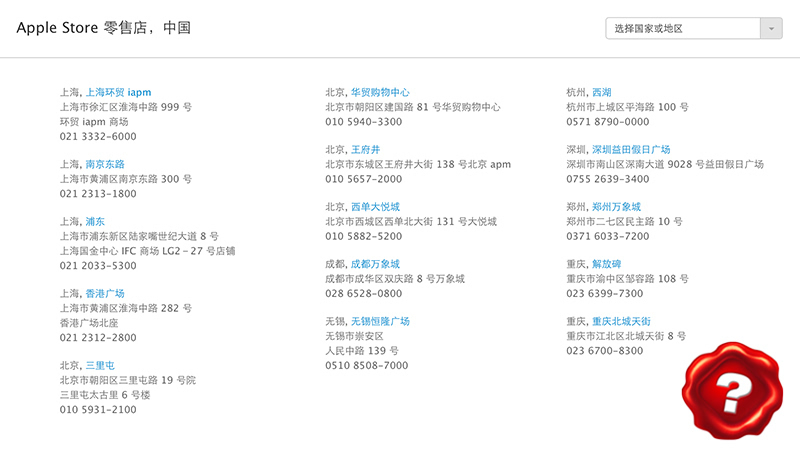
Task: Click address 重庆市渝中区邹容路 108 号
Action: click(x=628, y=278)
